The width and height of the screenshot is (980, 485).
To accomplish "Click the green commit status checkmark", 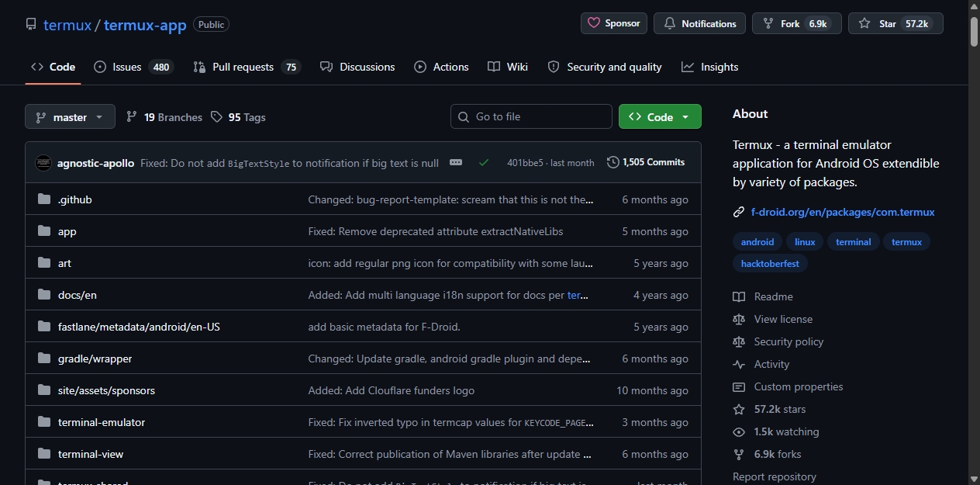I will tap(484, 163).
